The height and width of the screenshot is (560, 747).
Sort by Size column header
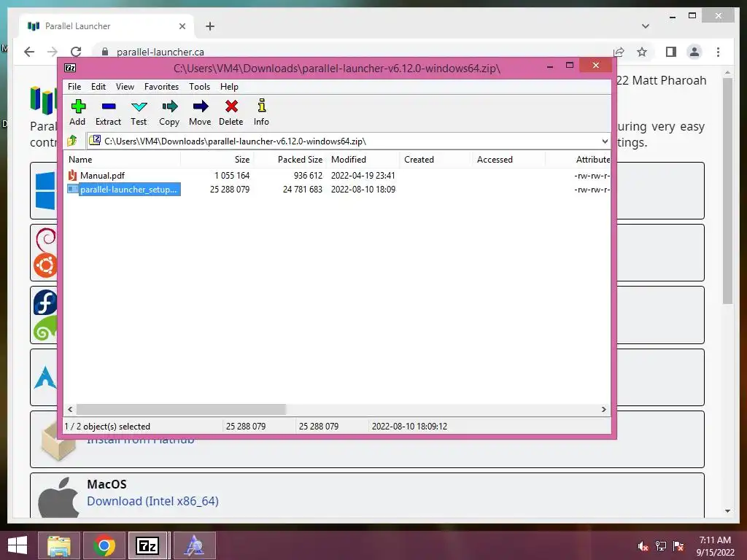(x=217, y=160)
